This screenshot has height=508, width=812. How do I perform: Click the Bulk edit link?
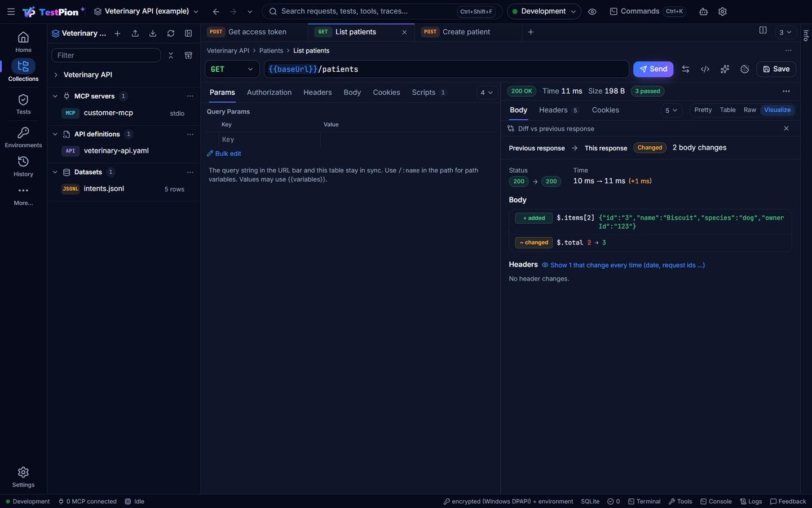tap(224, 154)
